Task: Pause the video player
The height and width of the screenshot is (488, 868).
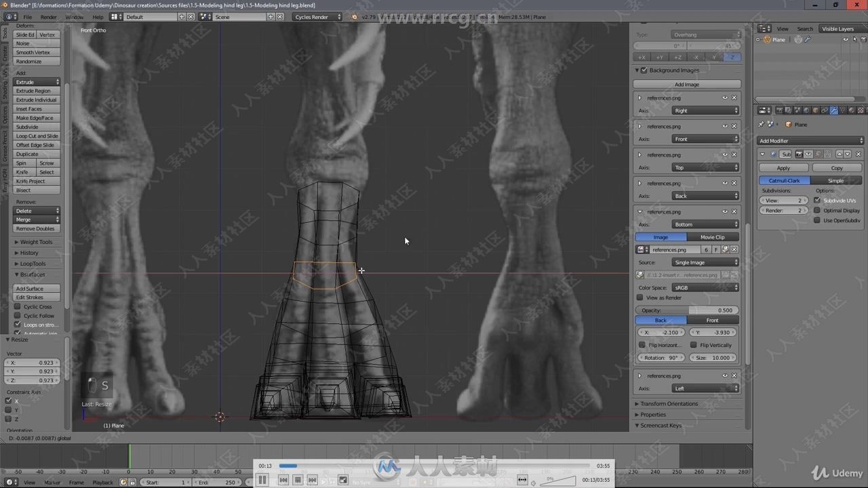Action: click(x=262, y=480)
